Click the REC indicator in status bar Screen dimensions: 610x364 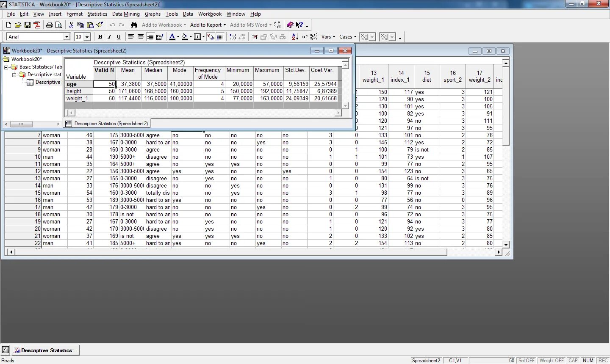click(x=603, y=361)
